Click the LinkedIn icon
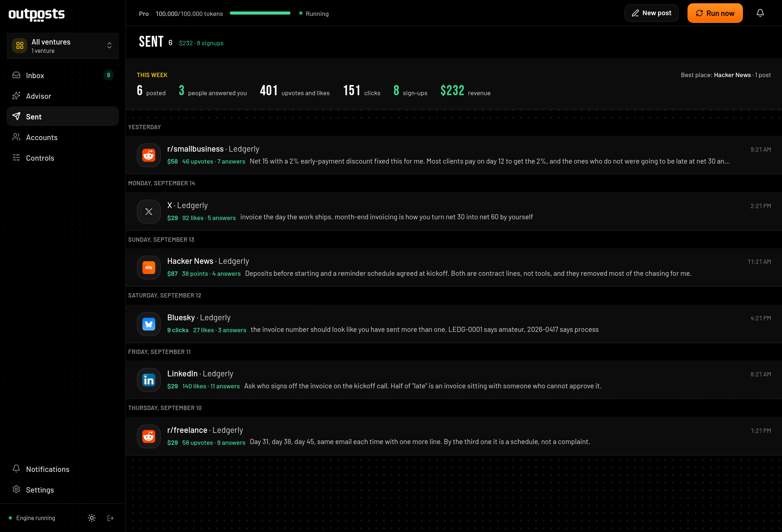This screenshot has width=782, height=532. click(x=149, y=380)
